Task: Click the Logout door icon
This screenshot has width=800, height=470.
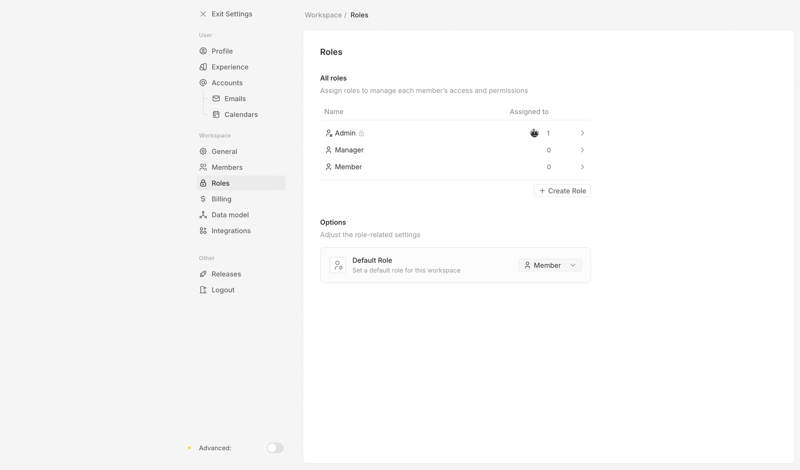Action: point(203,290)
